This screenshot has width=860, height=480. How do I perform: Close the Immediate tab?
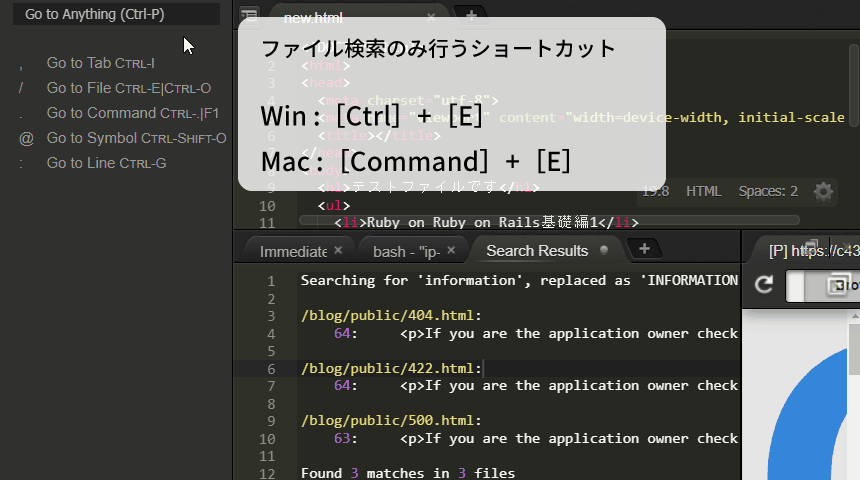(338, 250)
